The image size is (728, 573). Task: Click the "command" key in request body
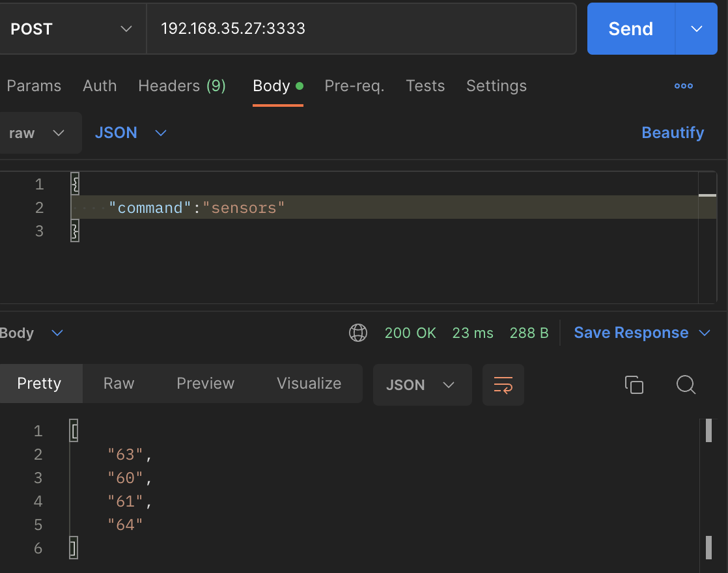[x=150, y=208]
